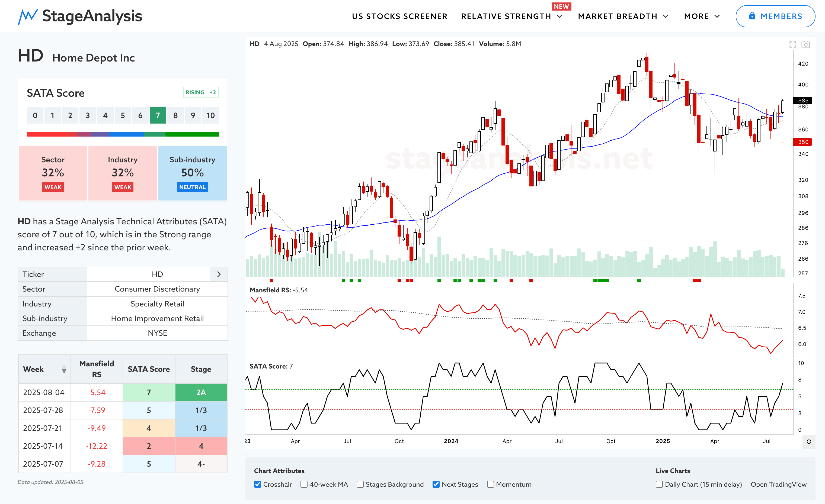The width and height of the screenshot is (825, 504).
Task: Uncheck the Next Stages checkbox
Action: [436, 484]
